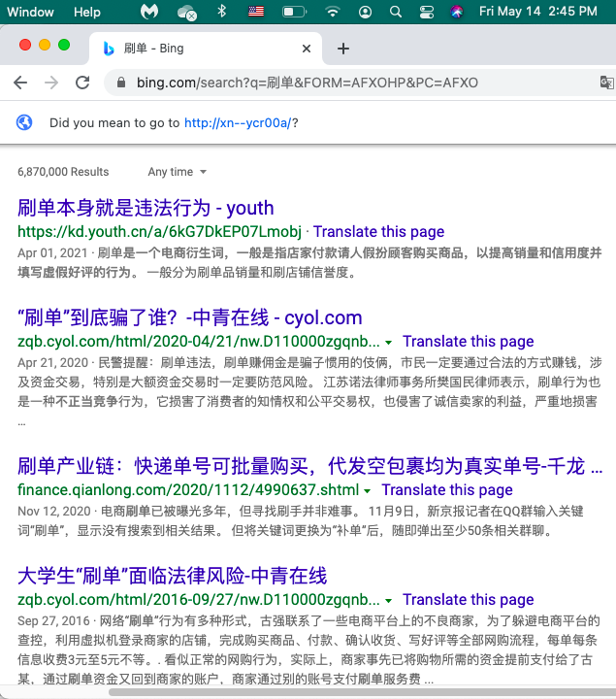
Task: Expand the arrow beside the finance.qianlong.com URL
Action: coord(367,491)
